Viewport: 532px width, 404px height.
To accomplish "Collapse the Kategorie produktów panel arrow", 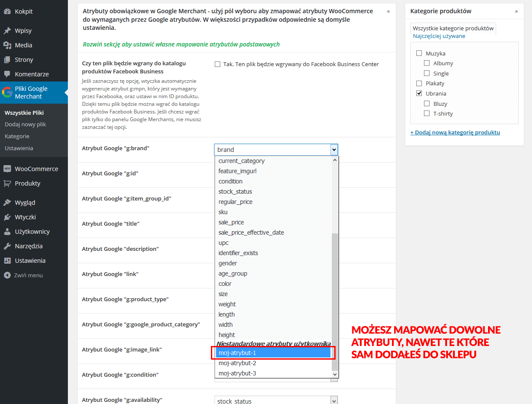I will tap(516, 11).
